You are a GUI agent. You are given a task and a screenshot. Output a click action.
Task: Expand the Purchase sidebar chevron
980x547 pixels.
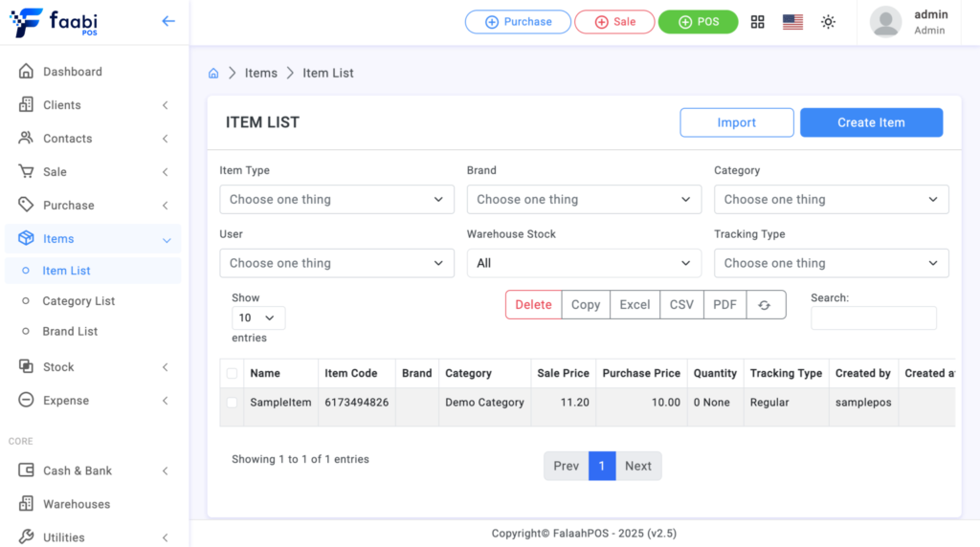[166, 206]
